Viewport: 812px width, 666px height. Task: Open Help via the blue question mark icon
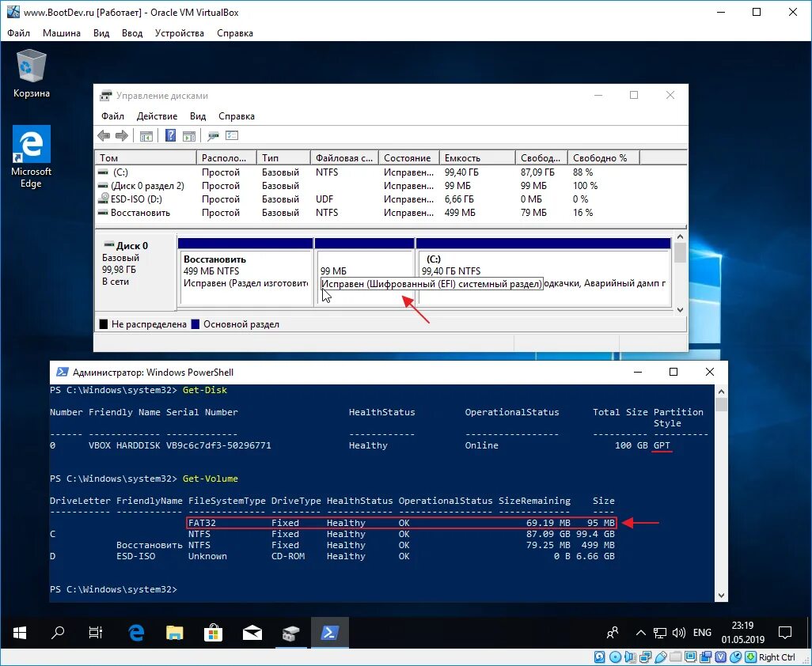170,136
